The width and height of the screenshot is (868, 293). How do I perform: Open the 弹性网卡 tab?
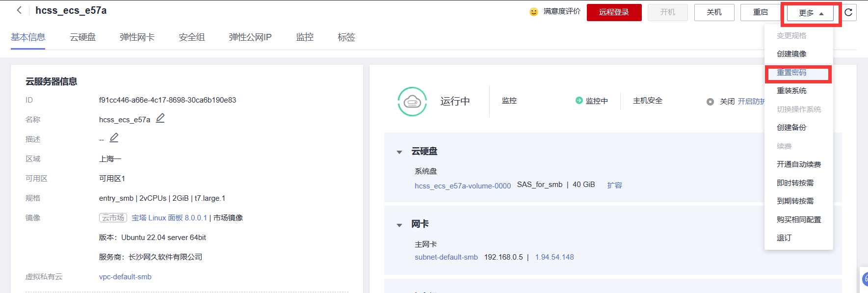click(x=137, y=37)
